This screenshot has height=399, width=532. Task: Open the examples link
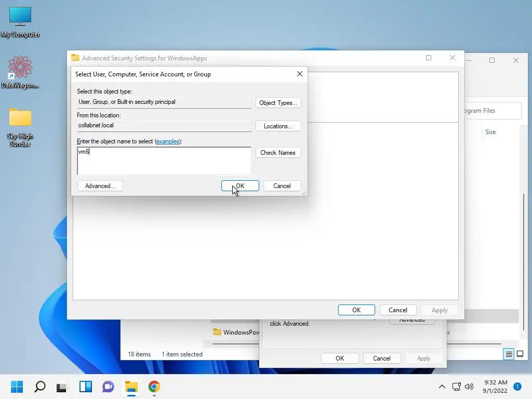168,141
